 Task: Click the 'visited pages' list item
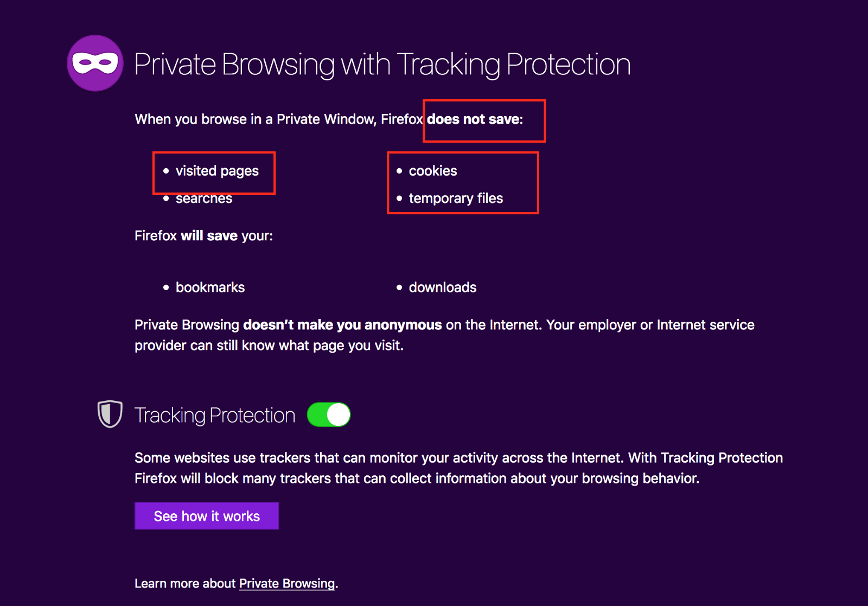click(x=217, y=171)
